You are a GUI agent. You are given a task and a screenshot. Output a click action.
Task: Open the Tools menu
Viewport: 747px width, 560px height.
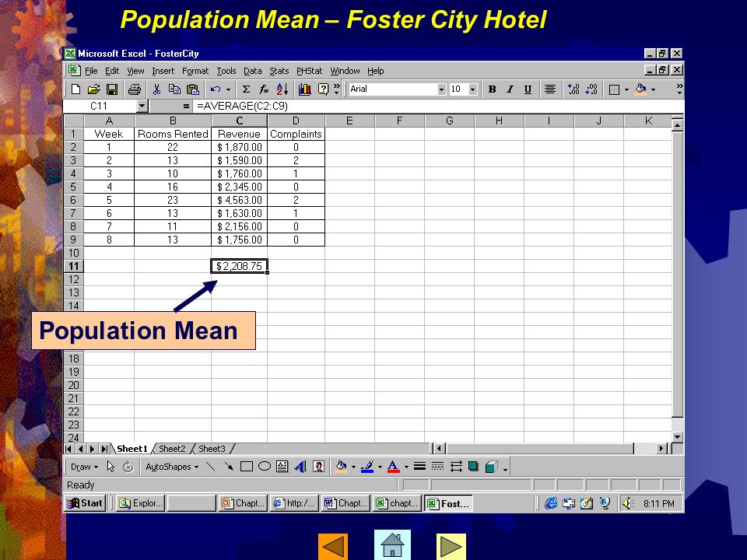(x=226, y=71)
